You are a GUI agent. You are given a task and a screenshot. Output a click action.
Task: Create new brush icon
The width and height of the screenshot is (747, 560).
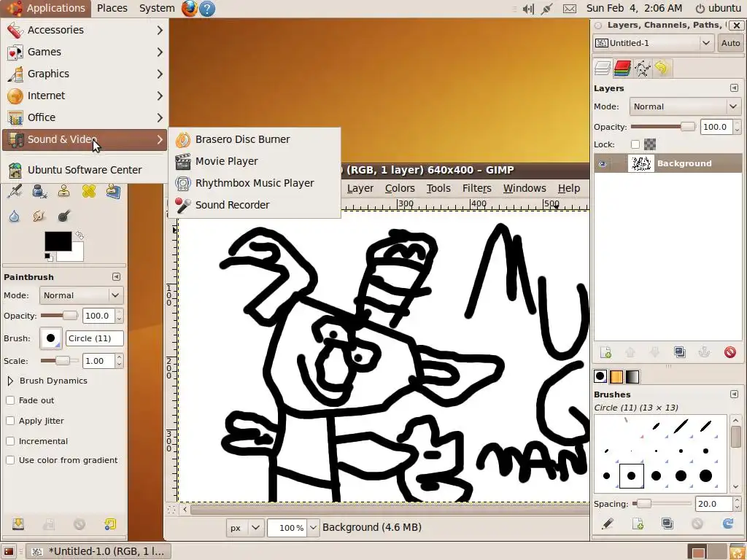[638, 524]
